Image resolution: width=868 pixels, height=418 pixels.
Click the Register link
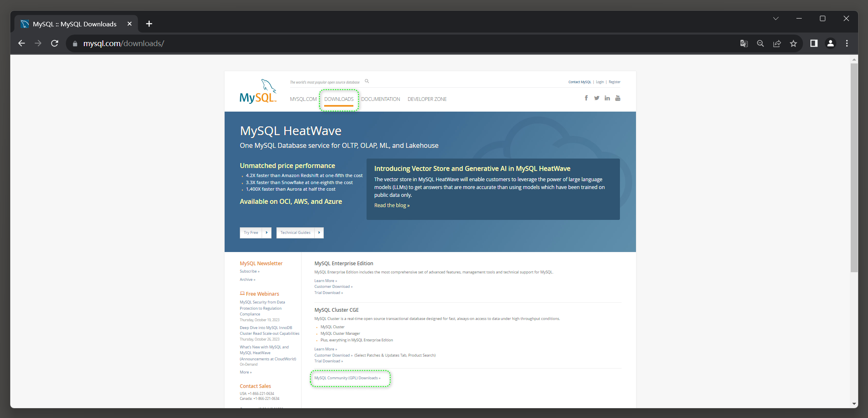pyautogui.click(x=615, y=82)
